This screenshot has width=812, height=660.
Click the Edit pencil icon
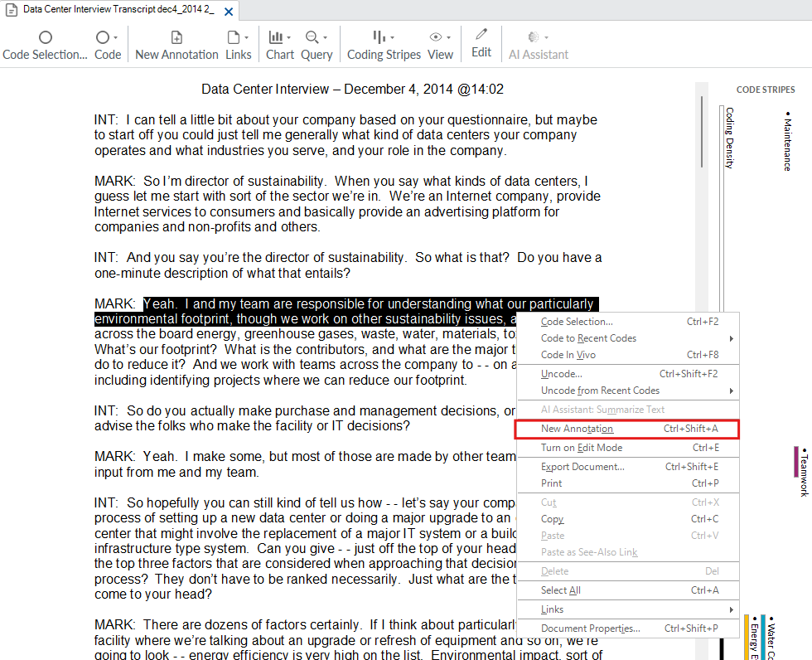pyautogui.click(x=481, y=34)
